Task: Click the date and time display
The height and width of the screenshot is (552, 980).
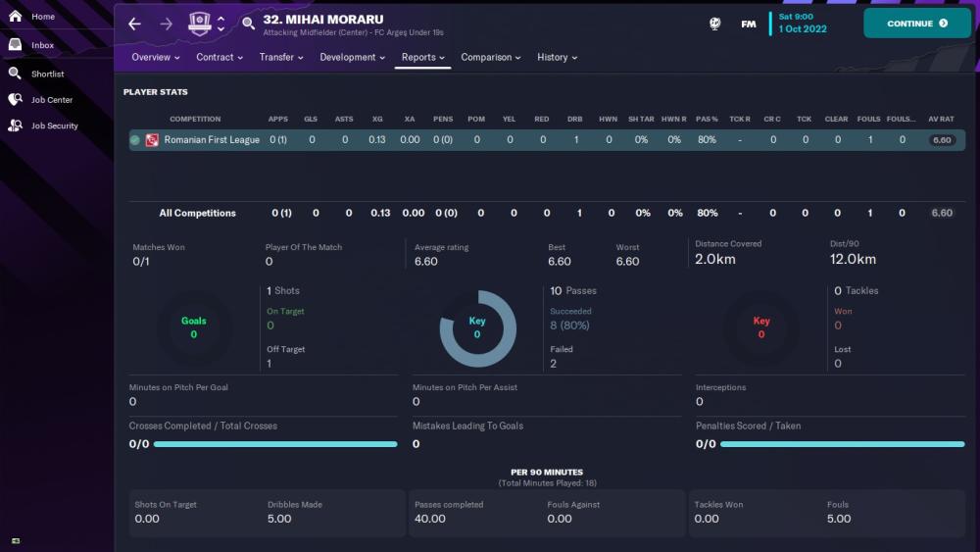Action: click(x=803, y=23)
